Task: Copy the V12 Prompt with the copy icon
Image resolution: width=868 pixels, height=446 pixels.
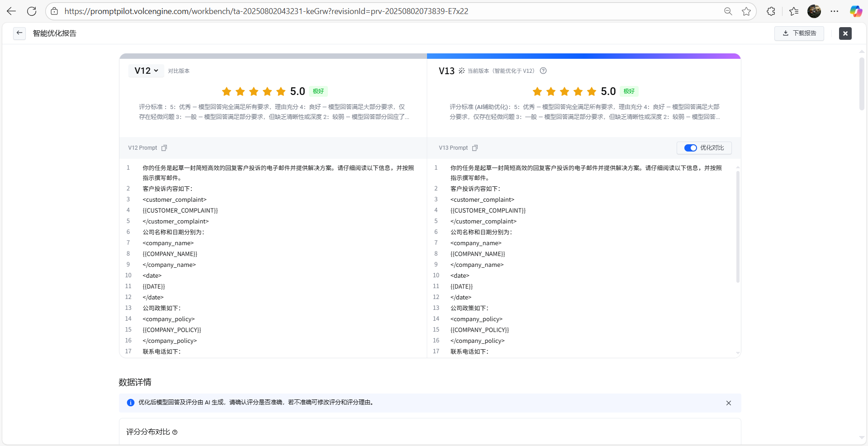Action: [164, 148]
